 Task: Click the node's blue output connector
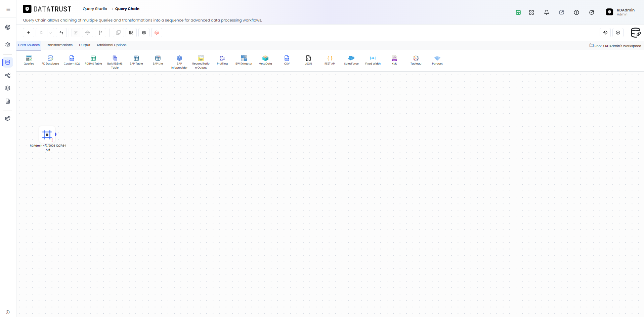pos(55,134)
